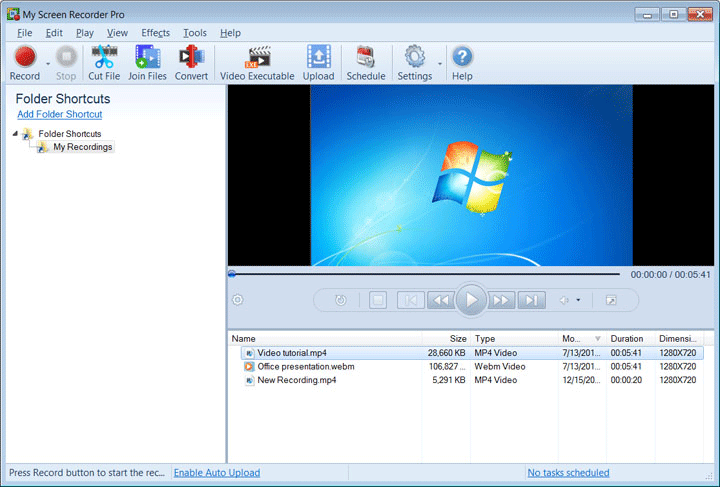Viewport: 720px width, 487px height.
Task: Click the 00:00:20 duration cell
Action: [x=626, y=380]
